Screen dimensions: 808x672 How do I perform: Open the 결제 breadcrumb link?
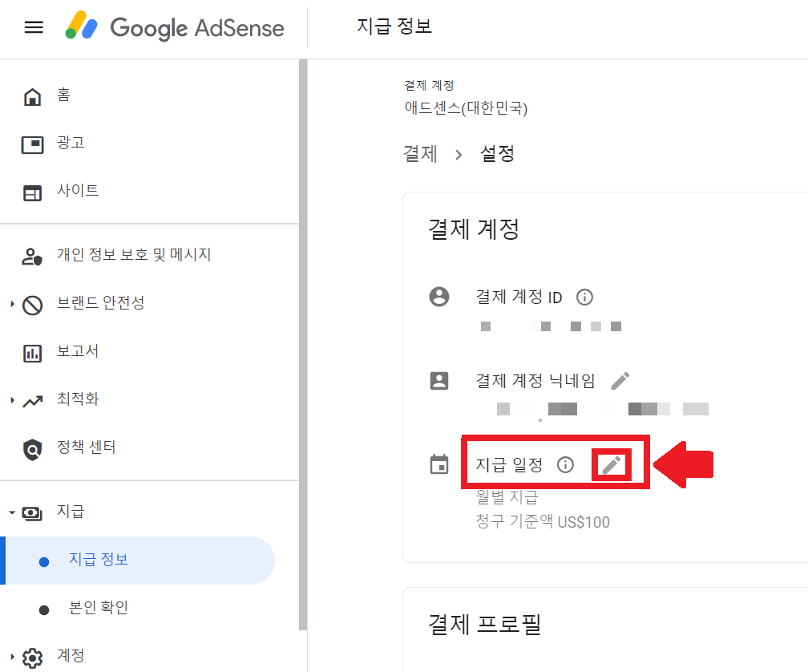click(x=420, y=153)
